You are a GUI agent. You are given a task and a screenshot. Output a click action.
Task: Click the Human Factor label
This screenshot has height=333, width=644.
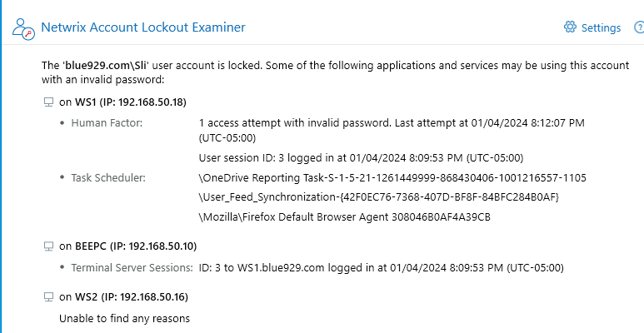click(107, 123)
